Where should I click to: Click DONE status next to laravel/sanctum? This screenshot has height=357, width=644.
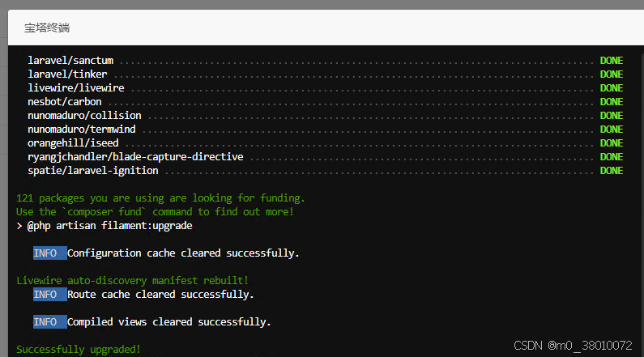pyautogui.click(x=612, y=61)
